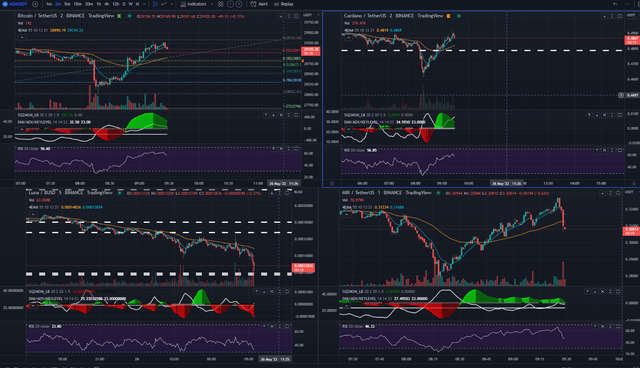Expand the chart style dropdown arrow
Screen dimensions: 640x368
pyautogui.click(x=172, y=4)
